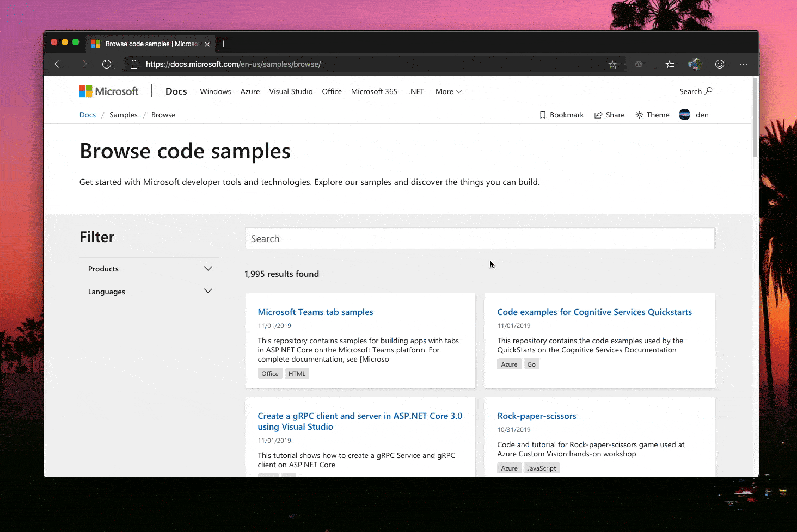
Task: Click the Docs breadcrumb link
Action: pos(88,115)
